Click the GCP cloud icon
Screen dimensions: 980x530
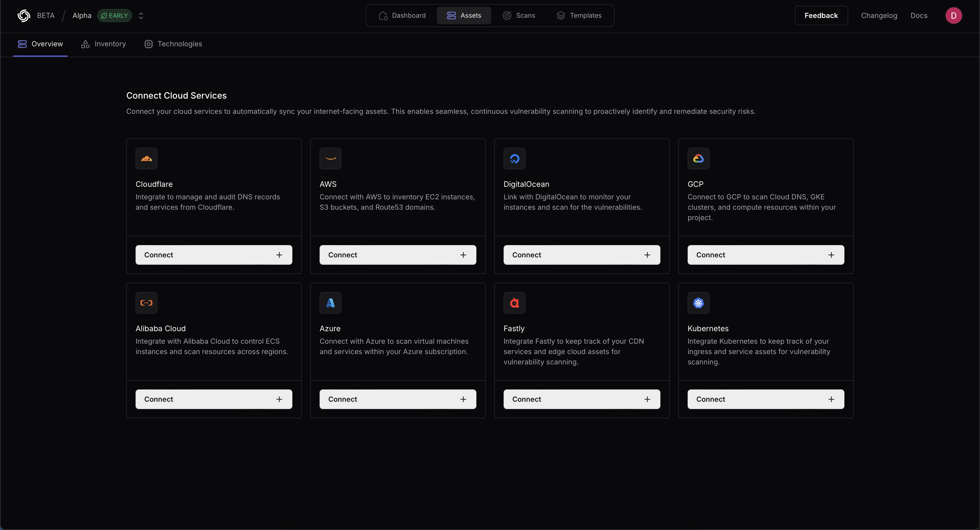coord(698,159)
